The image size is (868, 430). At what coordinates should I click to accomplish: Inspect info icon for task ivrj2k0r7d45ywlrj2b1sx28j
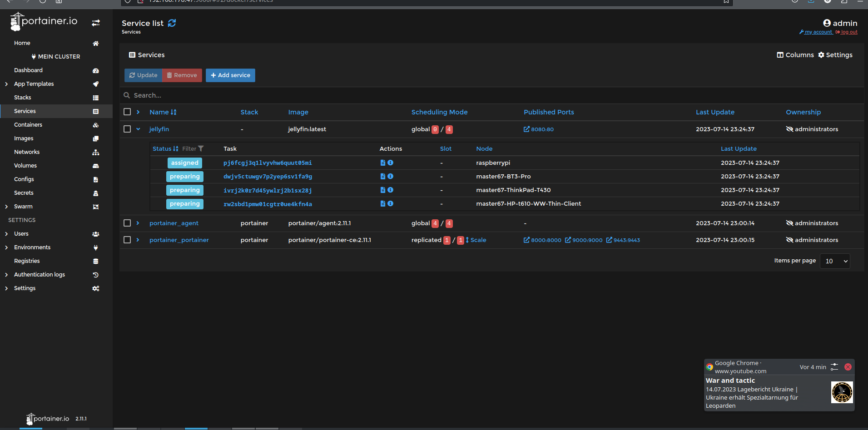(391, 190)
